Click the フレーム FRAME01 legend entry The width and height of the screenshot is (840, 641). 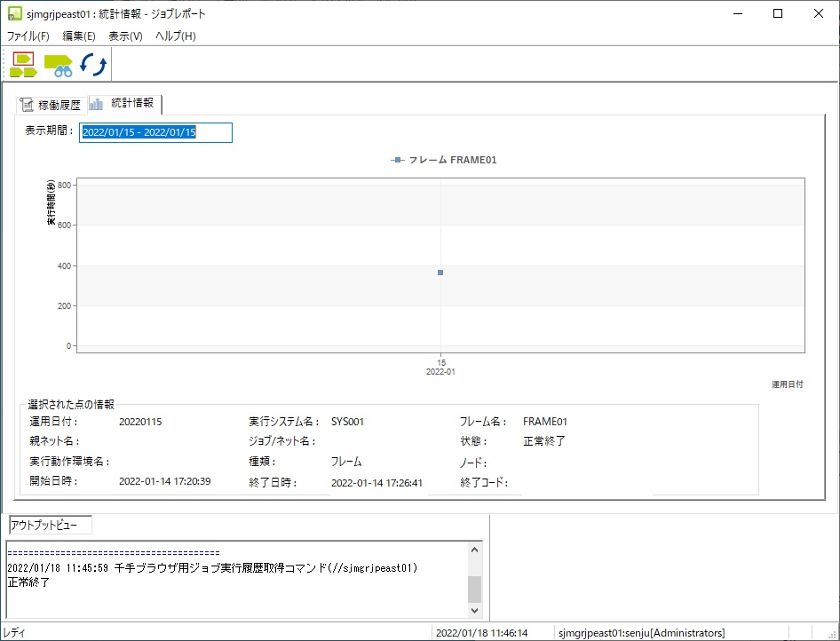[x=444, y=160]
